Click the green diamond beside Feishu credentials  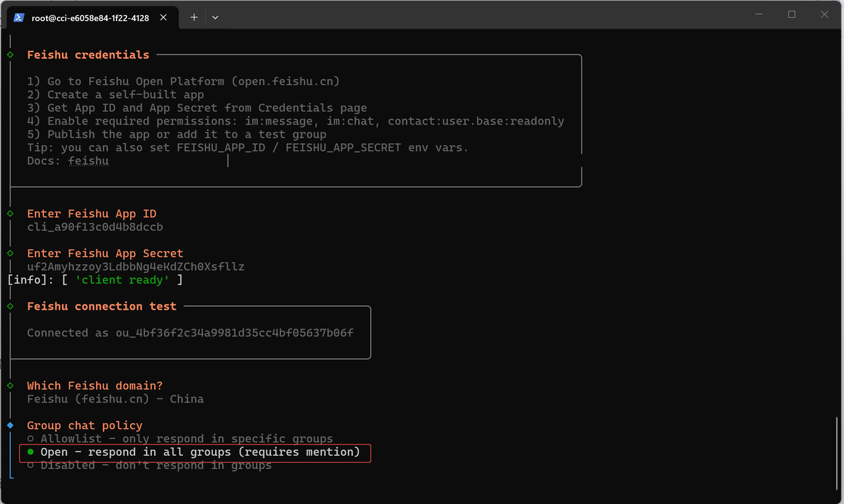pos(10,55)
